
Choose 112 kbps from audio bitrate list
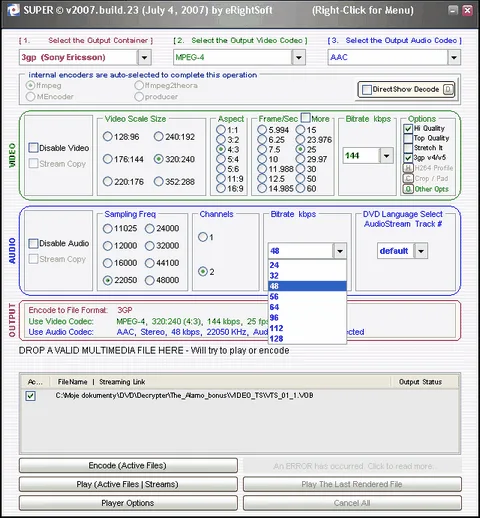(307, 328)
